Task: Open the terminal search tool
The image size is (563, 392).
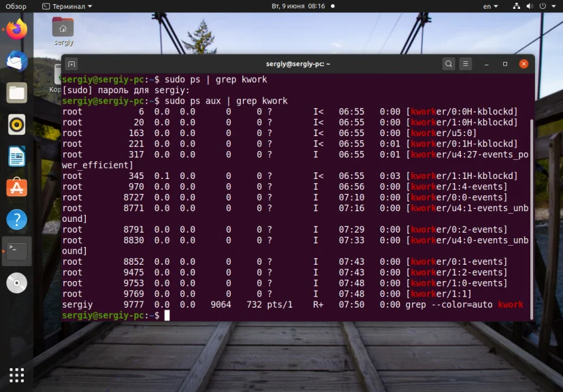Action: [x=449, y=64]
